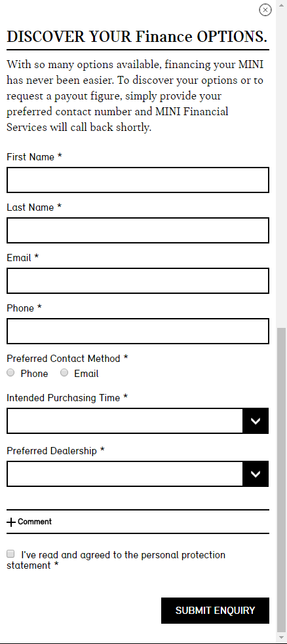The image size is (287, 644).
Task: Focus the Last Name input field
Action: pyautogui.click(x=138, y=230)
